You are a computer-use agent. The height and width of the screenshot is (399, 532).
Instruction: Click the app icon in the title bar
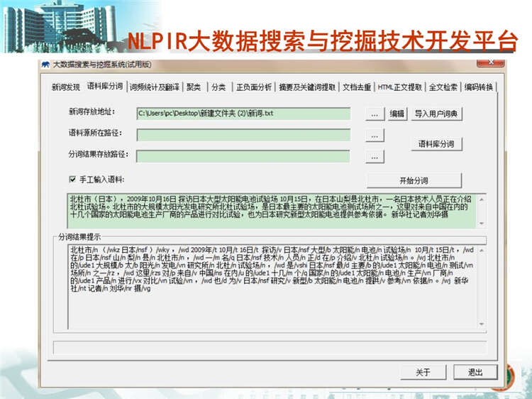coord(45,65)
